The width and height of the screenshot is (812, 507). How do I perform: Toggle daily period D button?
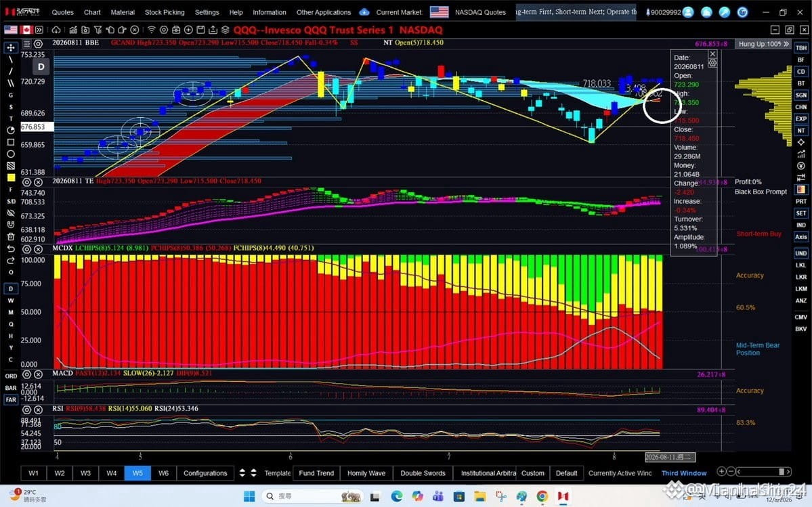[x=10, y=288]
